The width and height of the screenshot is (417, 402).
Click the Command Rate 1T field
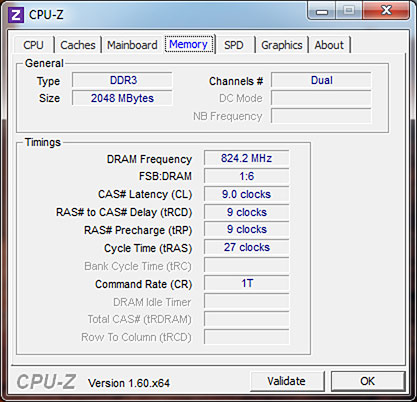coord(247,283)
